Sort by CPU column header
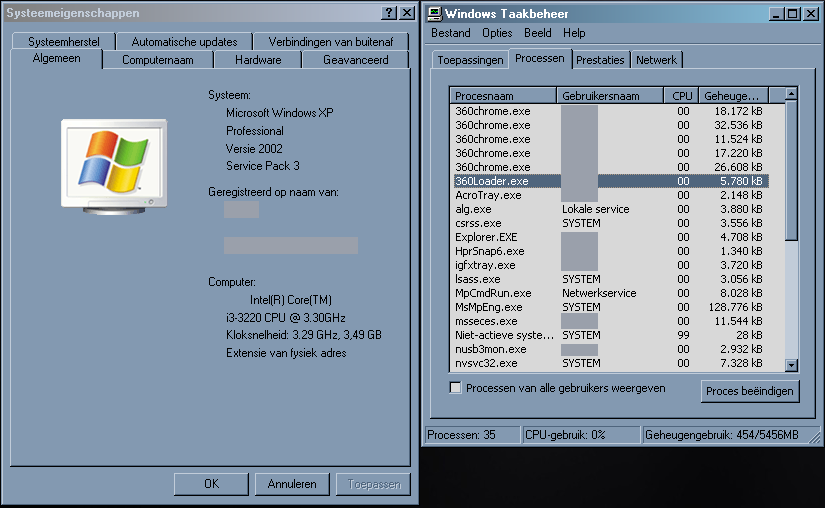825x508 pixels. pyautogui.click(x=681, y=96)
